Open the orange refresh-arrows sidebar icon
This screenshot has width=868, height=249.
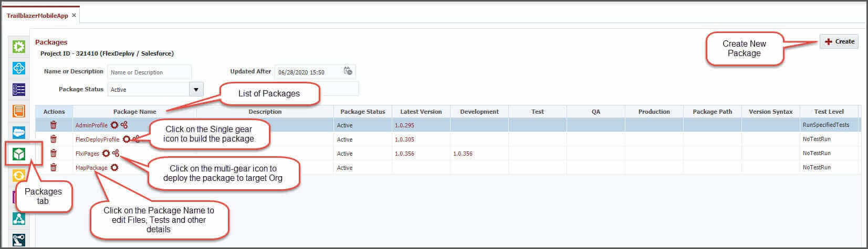(19, 176)
